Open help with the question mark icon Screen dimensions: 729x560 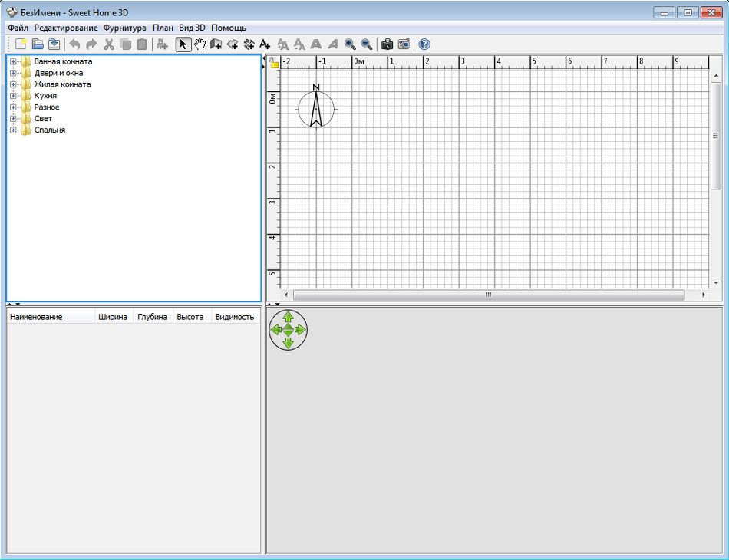(424, 44)
